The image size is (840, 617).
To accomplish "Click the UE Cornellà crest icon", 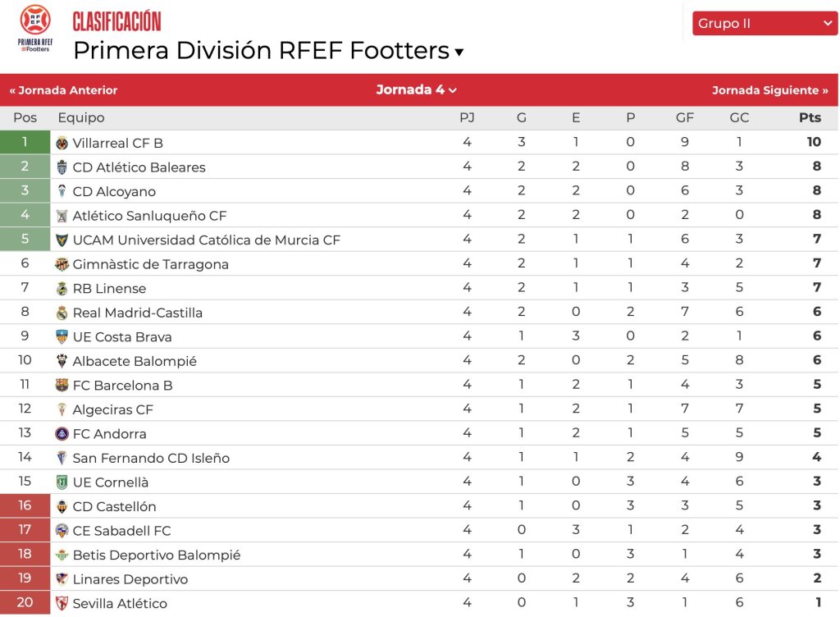I will click(62, 482).
